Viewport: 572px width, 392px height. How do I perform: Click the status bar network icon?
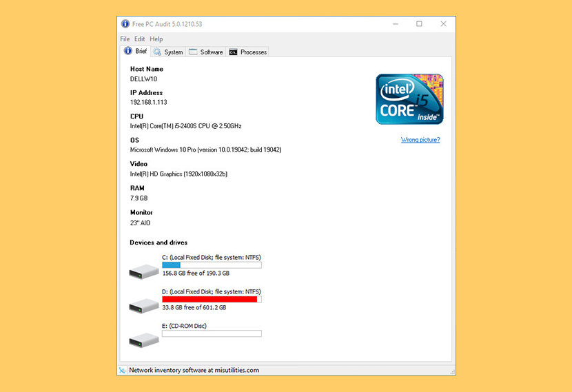122,370
